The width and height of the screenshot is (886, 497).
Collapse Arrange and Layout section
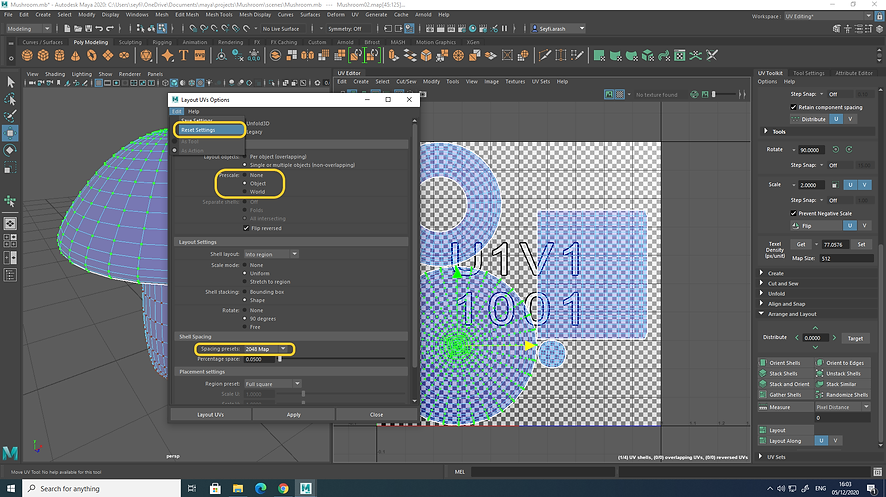click(762, 313)
